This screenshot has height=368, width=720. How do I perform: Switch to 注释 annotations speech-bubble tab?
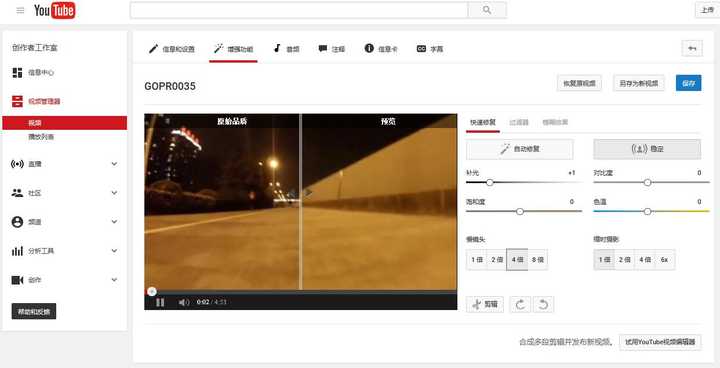pyautogui.click(x=332, y=49)
